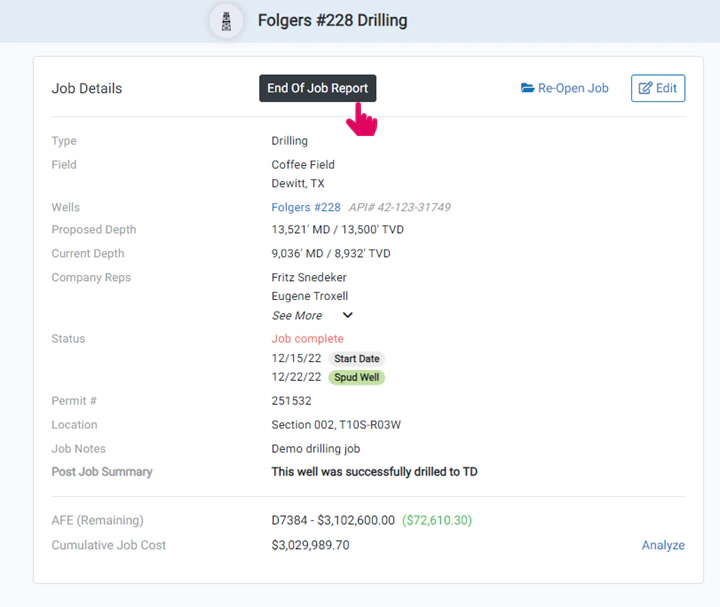Click the 12/22/22 spud date value
Viewport: 720px width, 607px height.
coord(296,377)
